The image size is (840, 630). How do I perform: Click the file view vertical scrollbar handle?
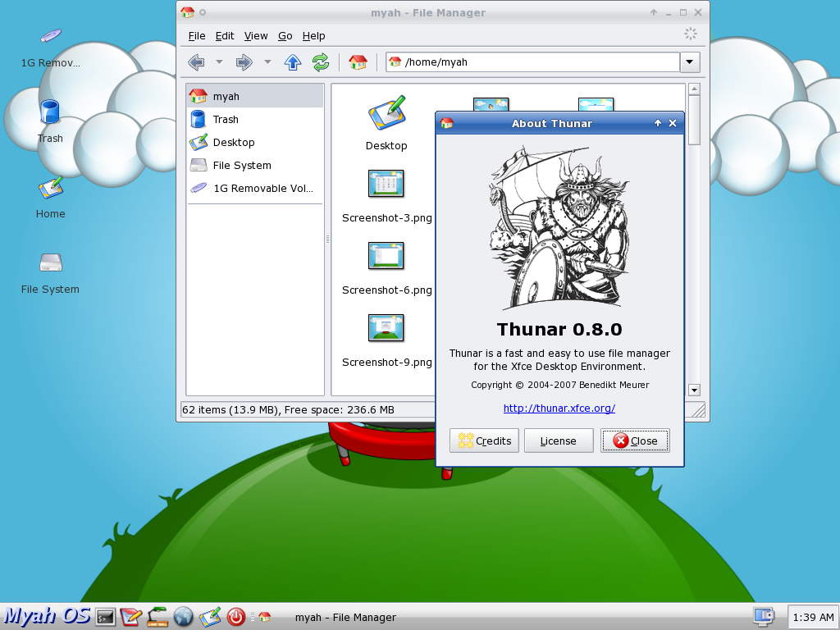694,120
